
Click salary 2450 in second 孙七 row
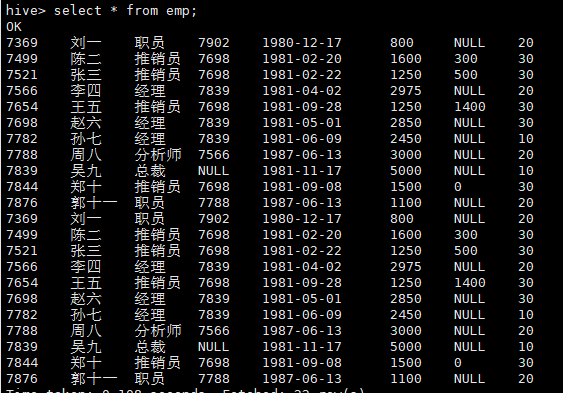[x=406, y=315]
